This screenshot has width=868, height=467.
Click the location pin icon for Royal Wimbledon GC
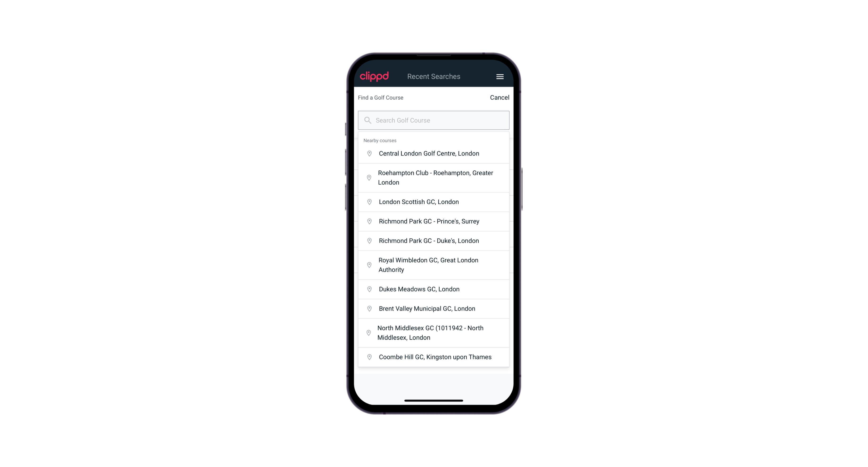pos(368,265)
